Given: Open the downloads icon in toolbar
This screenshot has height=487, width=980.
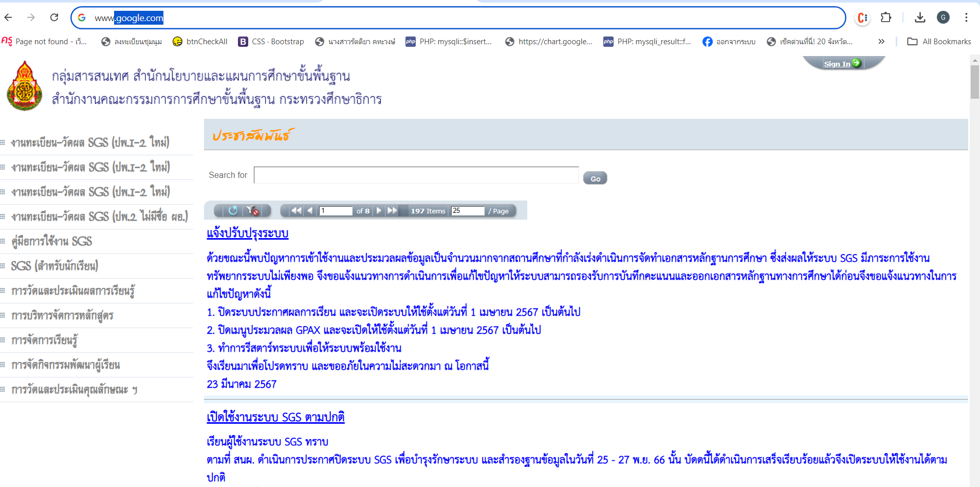Looking at the screenshot, I should (x=920, y=17).
